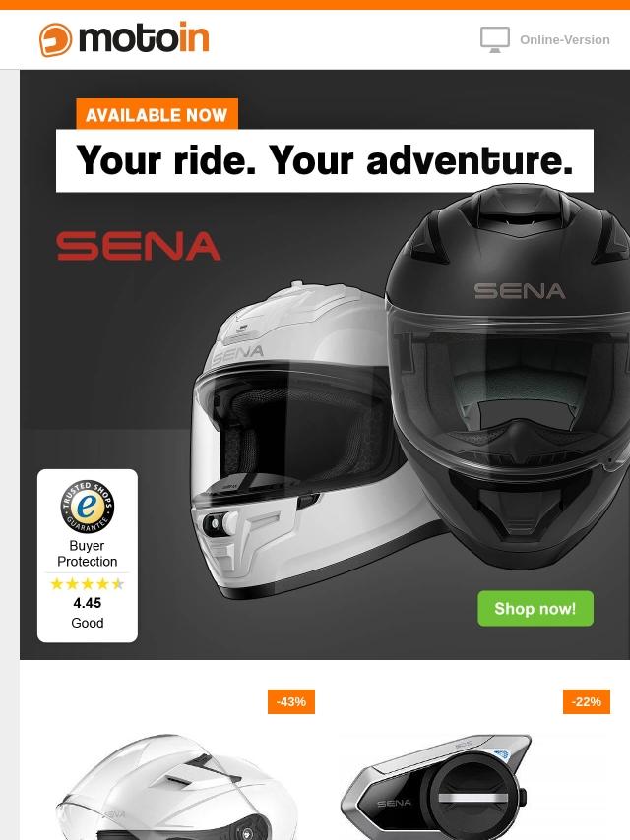Select the AVAILABLE NOW orange label
This screenshot has width=630, height=840.
157,114
